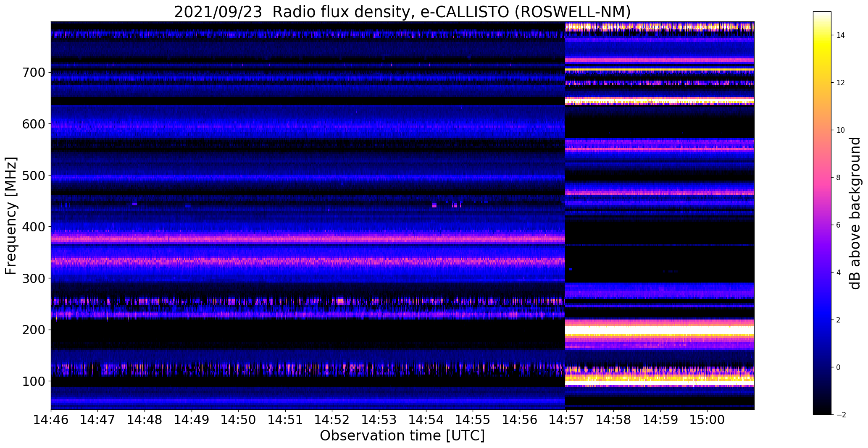Click the 14:49 time tick label
Image resolution: width=868 pixels, height=448 pixels.
click(x=192, y=420)
